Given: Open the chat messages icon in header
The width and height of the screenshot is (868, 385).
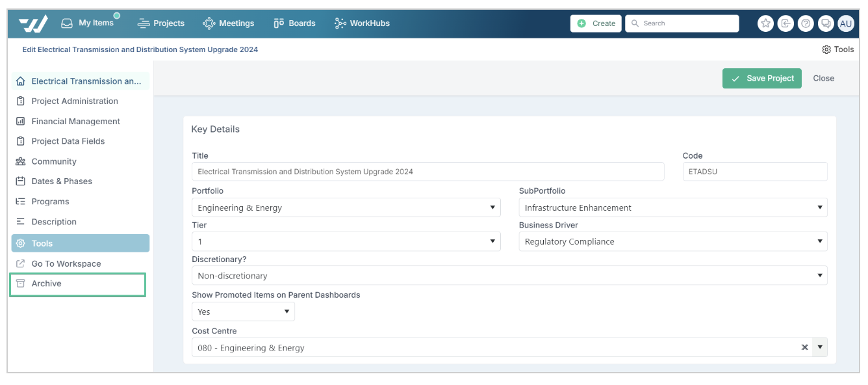Looking at the screenshot, I should pyautogui.click(x=826, y=23).
